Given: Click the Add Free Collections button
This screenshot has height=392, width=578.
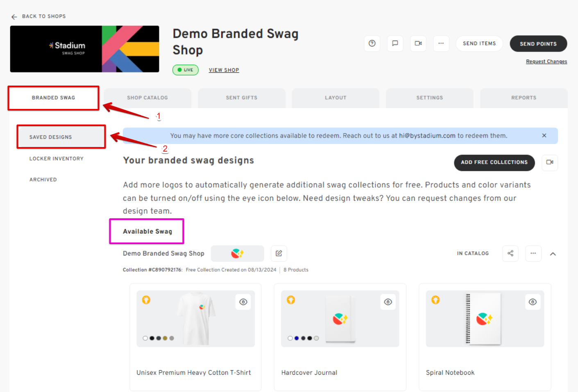Looking at the screenshot, I should (494, 163).
